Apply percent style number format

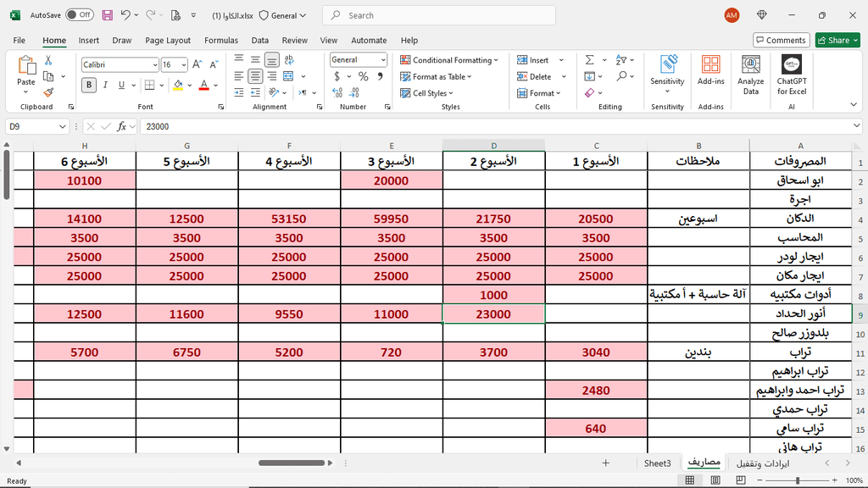click(x=363, y=76)
